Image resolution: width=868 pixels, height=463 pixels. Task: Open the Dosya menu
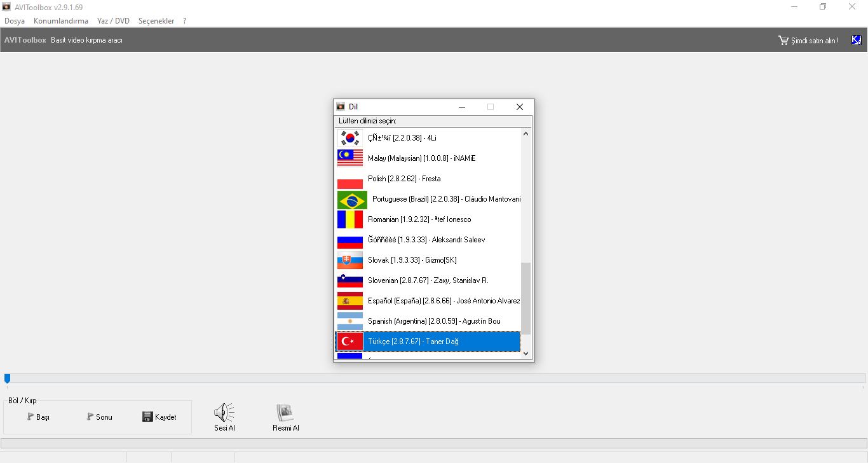click(15, 21)
